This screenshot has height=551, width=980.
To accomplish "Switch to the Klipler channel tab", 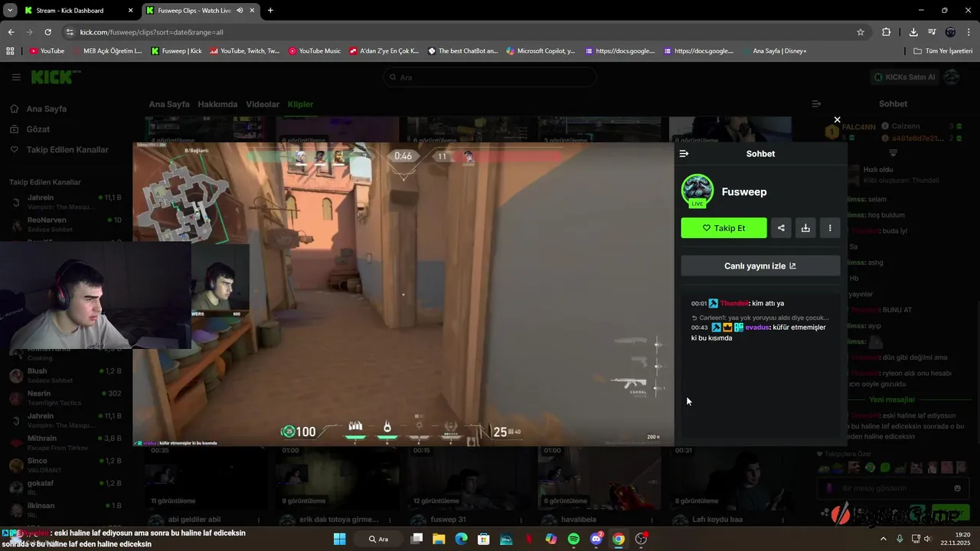I will coord(300,104).
